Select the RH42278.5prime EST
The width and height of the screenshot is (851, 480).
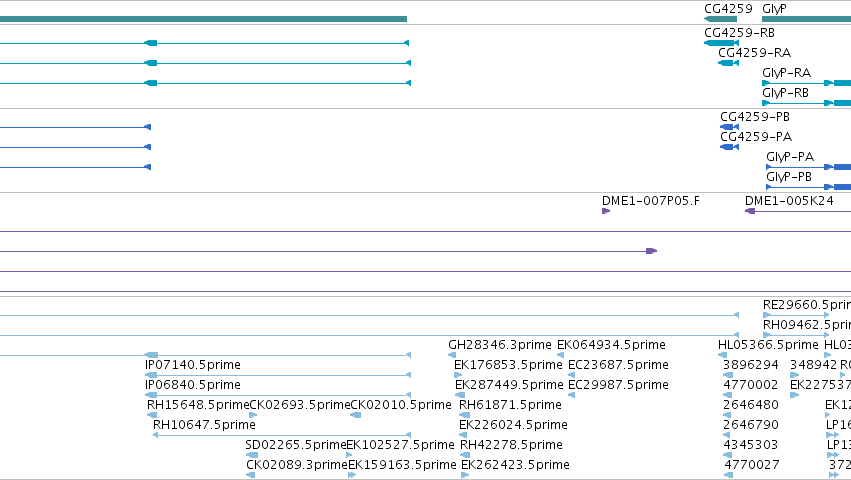click(465, 455)
